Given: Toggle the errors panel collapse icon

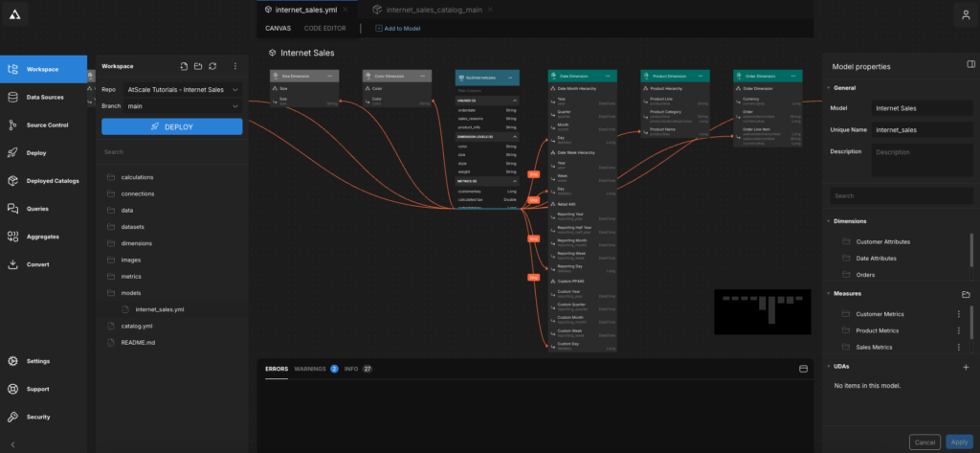Looking at the screenshot, I should click(x=803, y=368).
